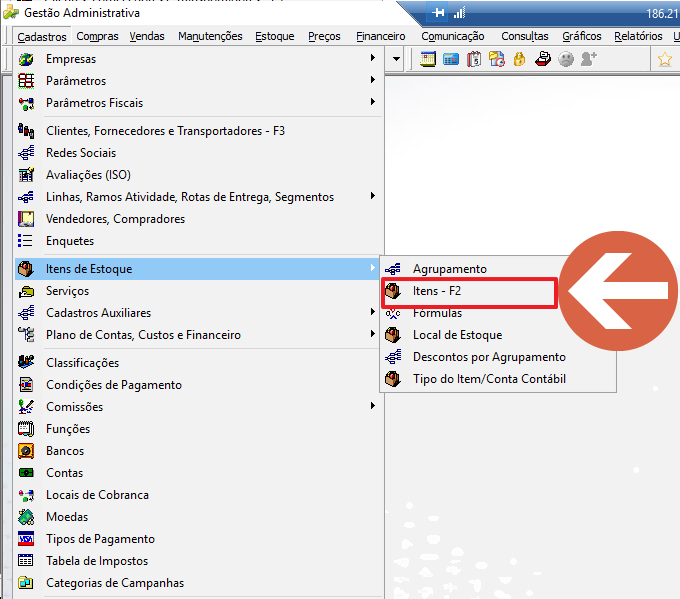Click the Contas money icon

[x=26, y=473]
